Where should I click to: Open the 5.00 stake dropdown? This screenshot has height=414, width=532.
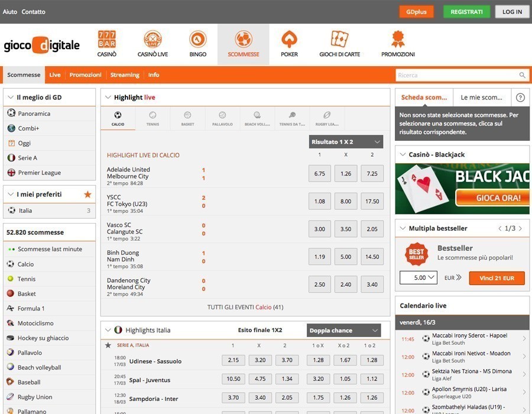(x=419, y=277)
